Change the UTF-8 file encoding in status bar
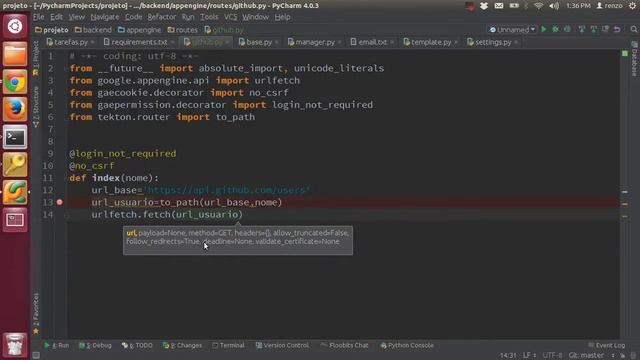The image size is (640, 360). click(552, 356)
